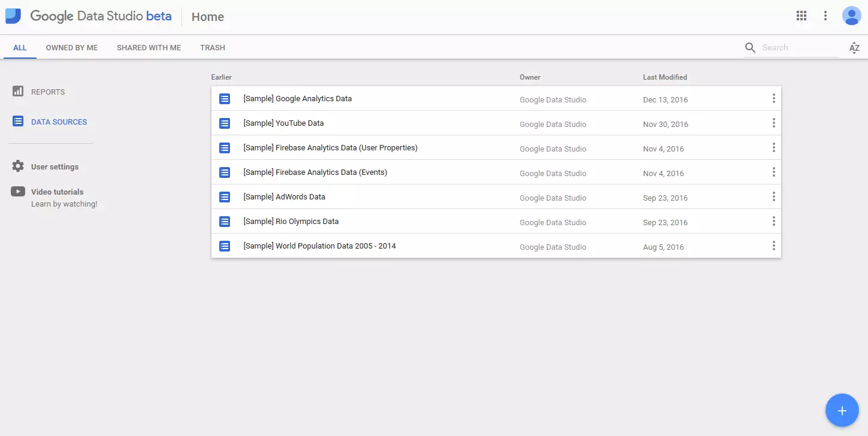Select Reports in the left sidebar
Viewport: 868px width, 436px height.
coord(47,92)
